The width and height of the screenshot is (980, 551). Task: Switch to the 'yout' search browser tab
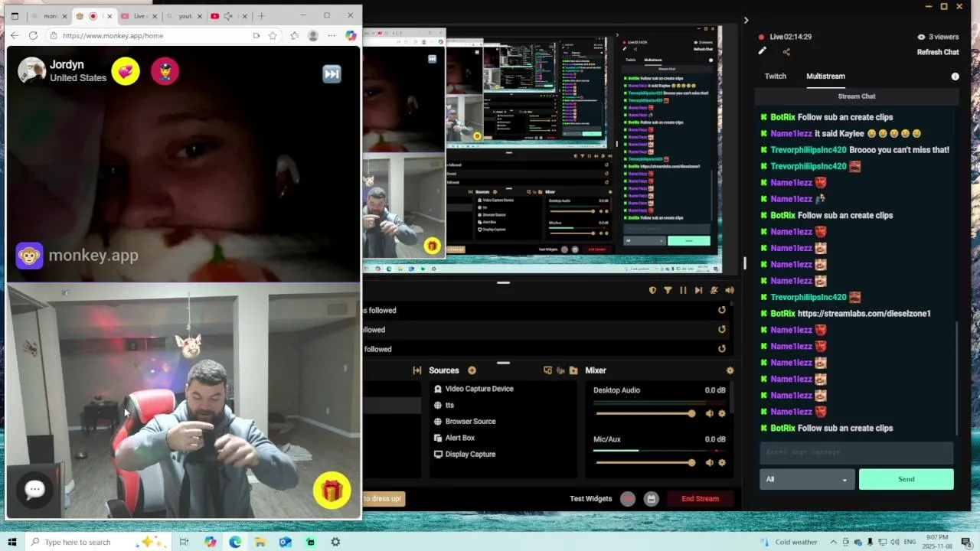pyautogui.click(x=184, y=16)
